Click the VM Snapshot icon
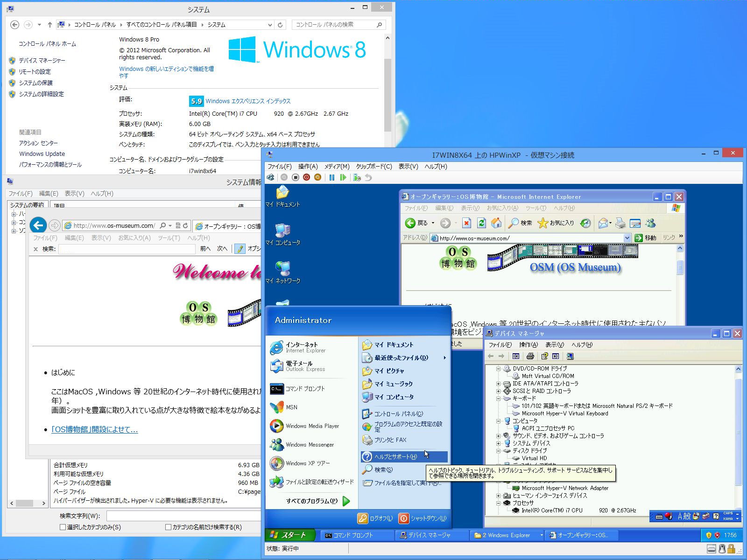 pos(357,177)
